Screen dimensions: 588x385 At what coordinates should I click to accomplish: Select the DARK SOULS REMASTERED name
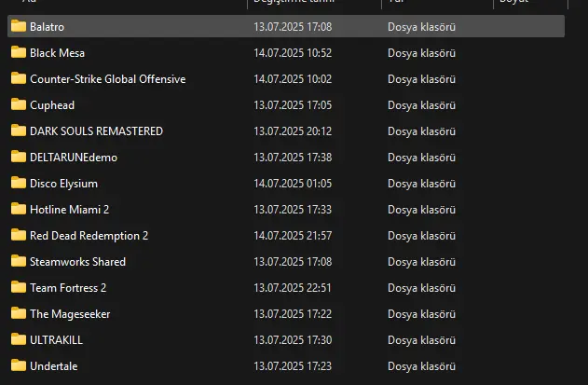(96, 131)
